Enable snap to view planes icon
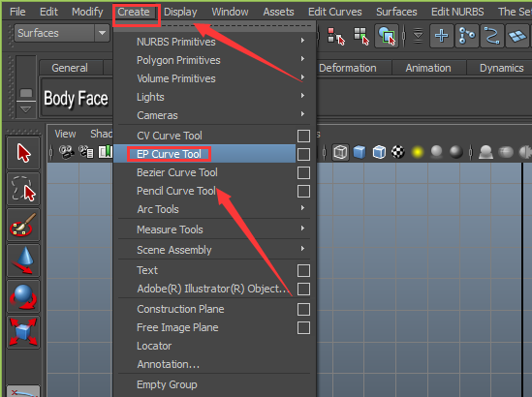 click(x=517, y=36)
